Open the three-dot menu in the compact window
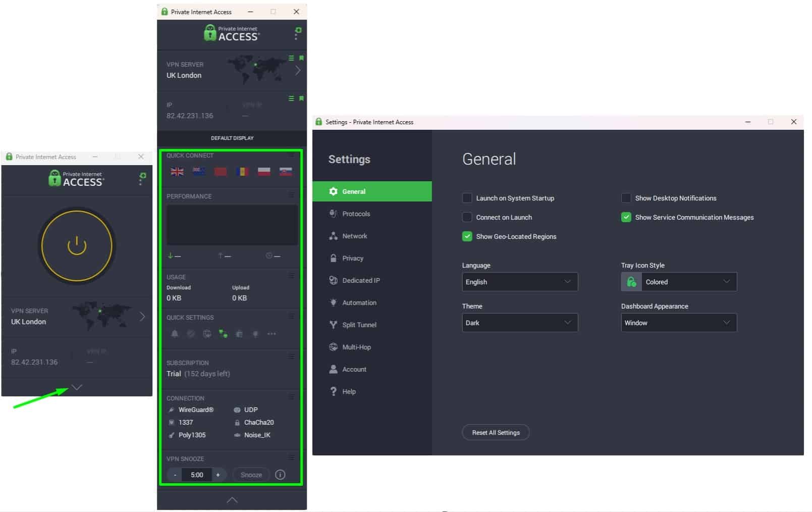The height and width of the screenshot is (512, 812). tap(142, 179)
